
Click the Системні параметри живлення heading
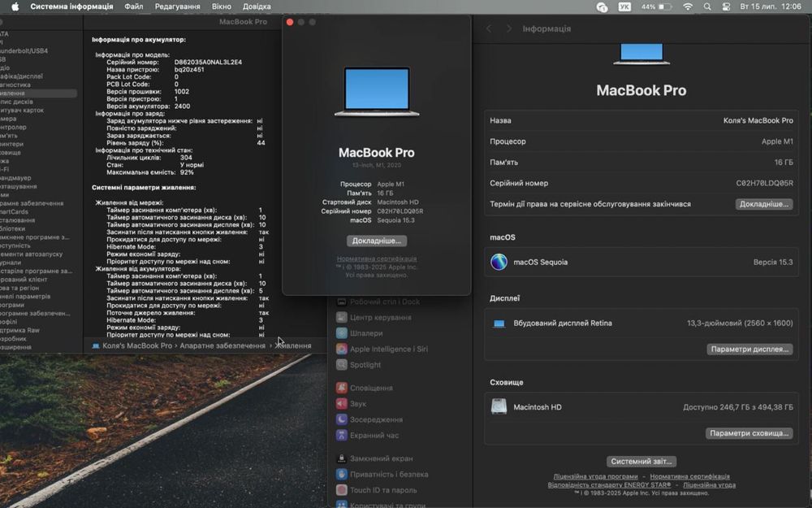click(x=144, y=188)
